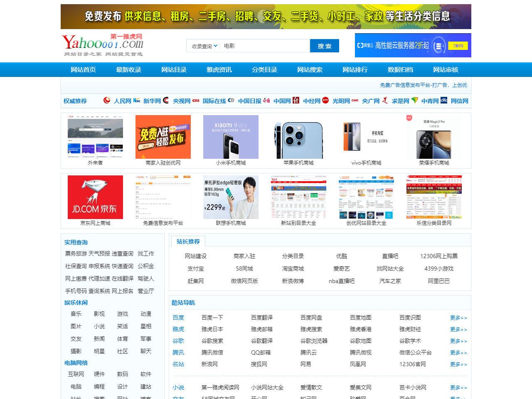Open the 阿里云 cloud server banner ad
Image resolution: width=532 pixels, height=399 pixels.
pyautogui.click(x=413, y=45)
